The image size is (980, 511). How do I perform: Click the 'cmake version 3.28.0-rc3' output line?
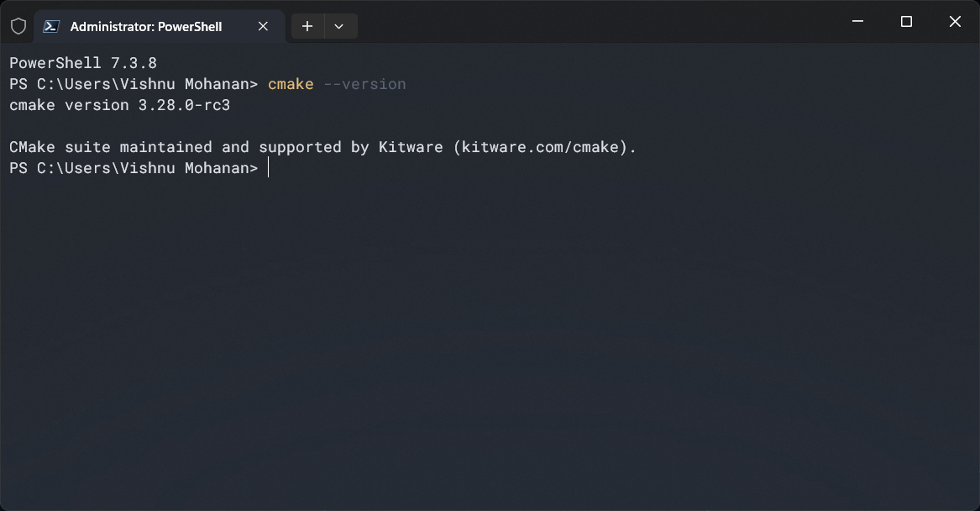[119, 105]
